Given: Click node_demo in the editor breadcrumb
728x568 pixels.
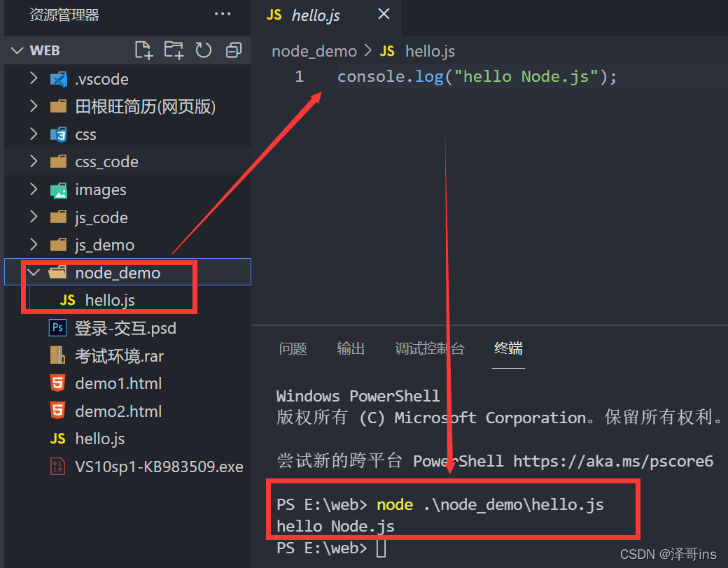Looking at the screenshot, I should click(314, 51).
